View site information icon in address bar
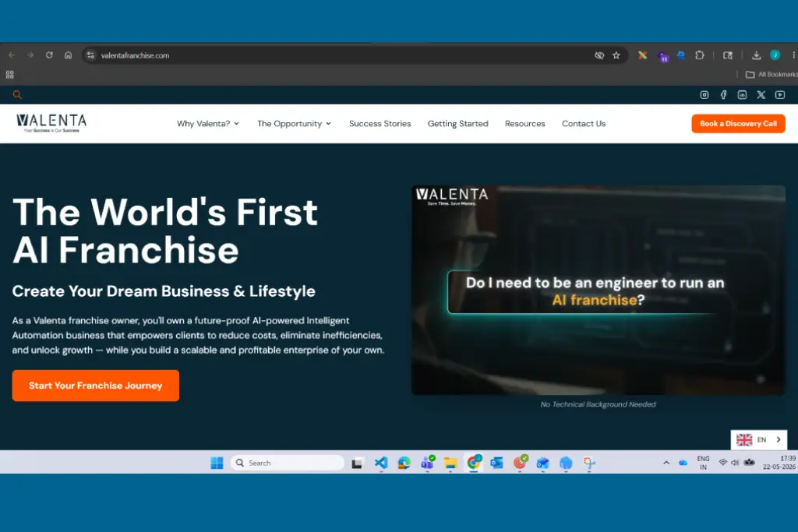 point(90,55)
